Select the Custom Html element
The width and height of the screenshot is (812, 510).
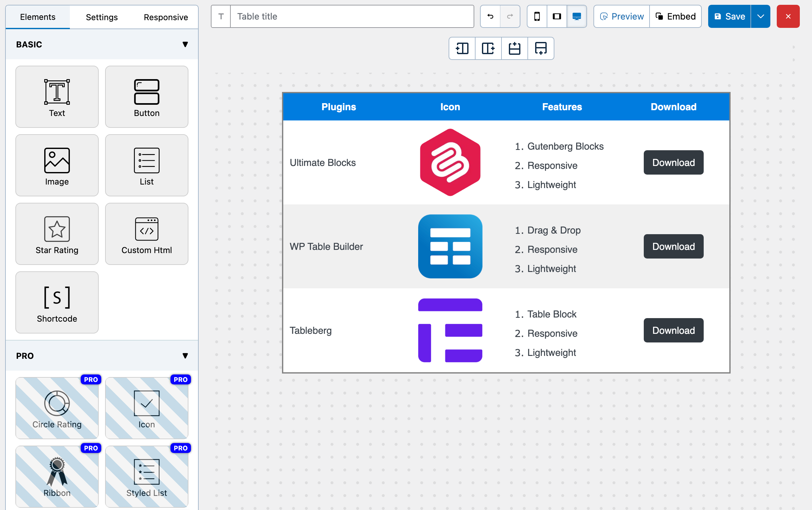pos(146,234)
